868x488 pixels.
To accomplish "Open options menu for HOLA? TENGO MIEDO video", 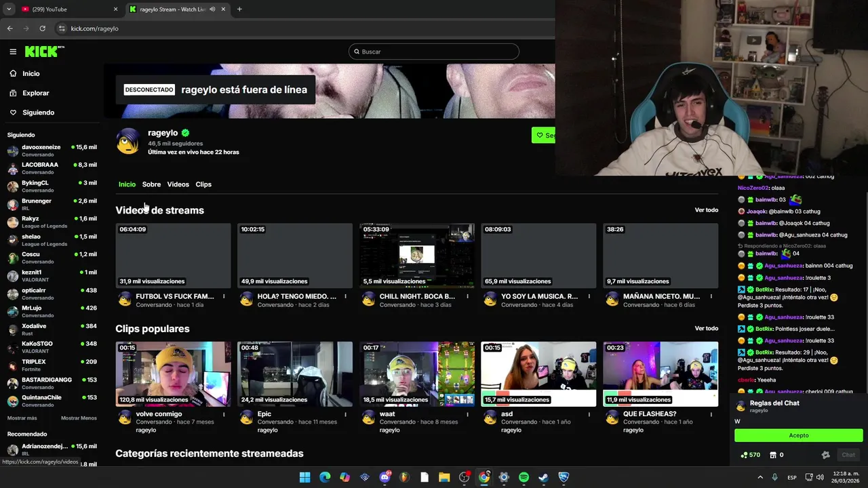I will [345, 296].
